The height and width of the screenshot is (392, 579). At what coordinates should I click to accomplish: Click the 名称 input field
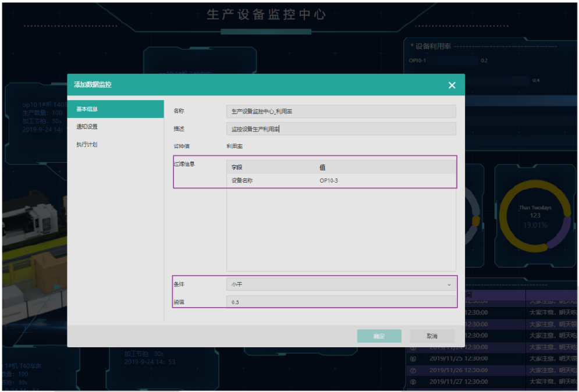click(341, 111)
